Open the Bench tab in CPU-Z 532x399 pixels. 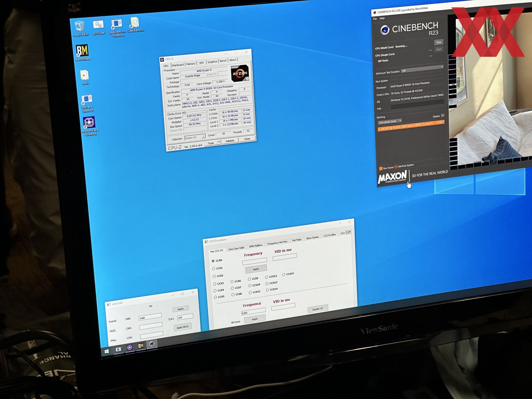tap(223, 61)
